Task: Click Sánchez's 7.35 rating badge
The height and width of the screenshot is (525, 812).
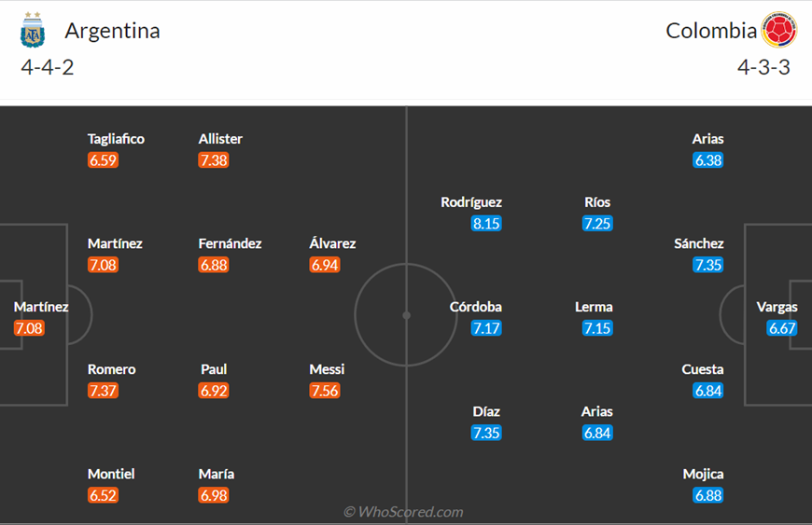Action: (x=707, y=265)
